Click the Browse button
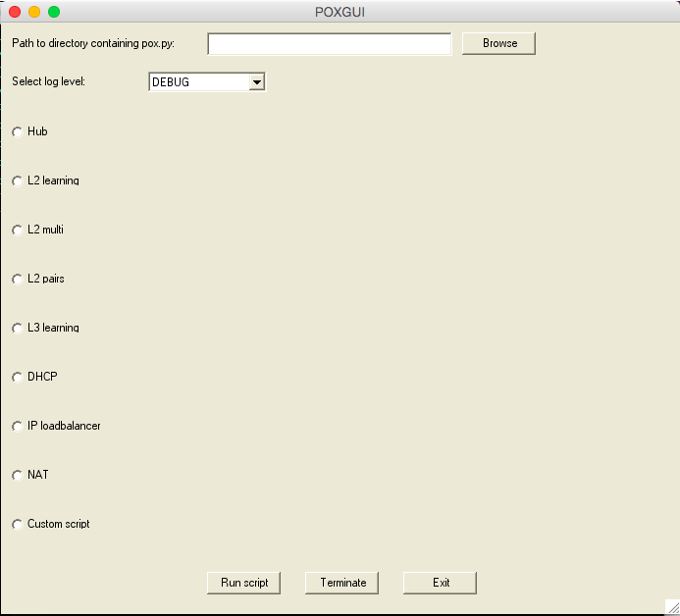This screenshot has width=680, height=616. click(x=498, y=43)
